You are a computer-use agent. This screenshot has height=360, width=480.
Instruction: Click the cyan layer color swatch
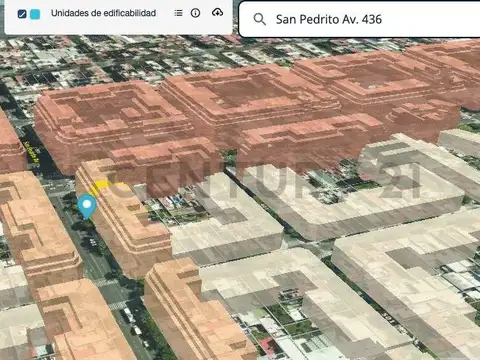point(35,14)
